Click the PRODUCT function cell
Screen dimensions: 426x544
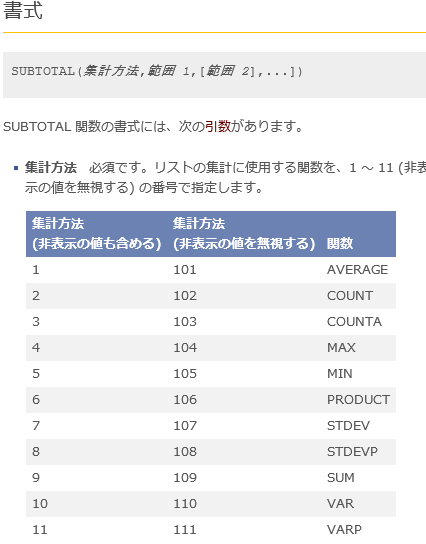(358, 400)
